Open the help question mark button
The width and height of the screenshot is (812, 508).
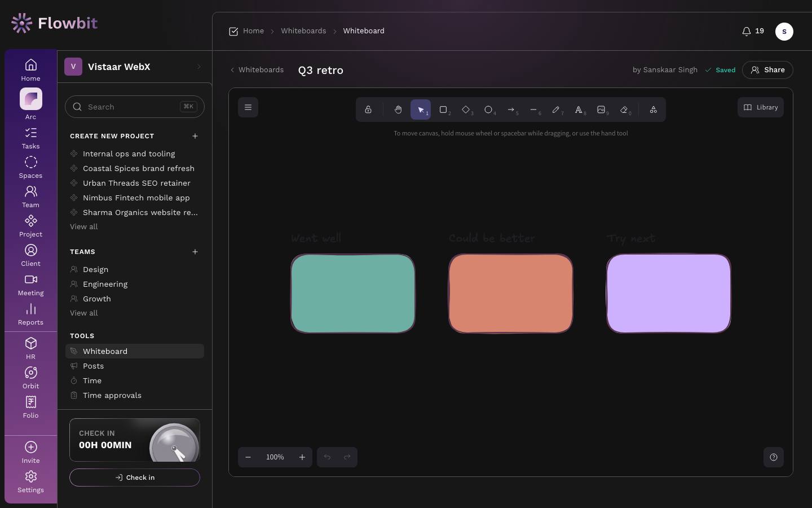click(x=774, y=457)
